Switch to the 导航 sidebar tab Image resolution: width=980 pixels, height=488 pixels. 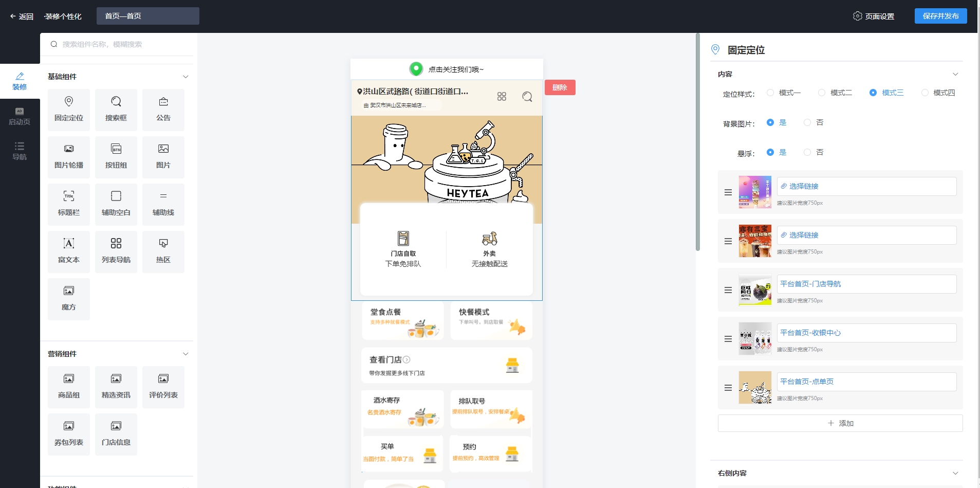click(20, 151)
